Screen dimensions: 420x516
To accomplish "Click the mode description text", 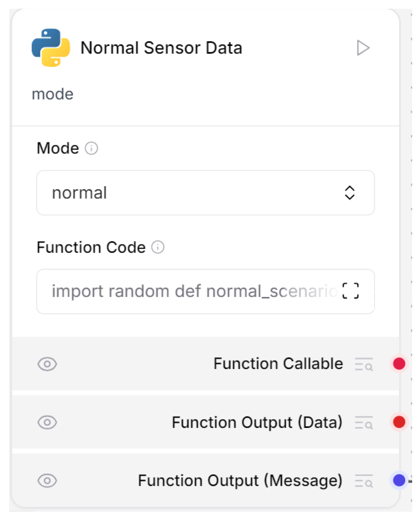I will [x=53, y=94].
